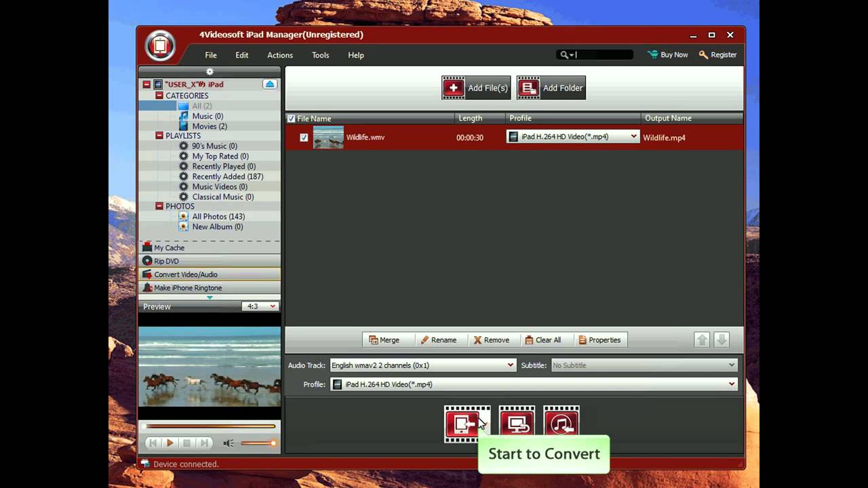This screenshot has height=488, width=868.
Task: Skip to next in preview
Action: [203, 443]
